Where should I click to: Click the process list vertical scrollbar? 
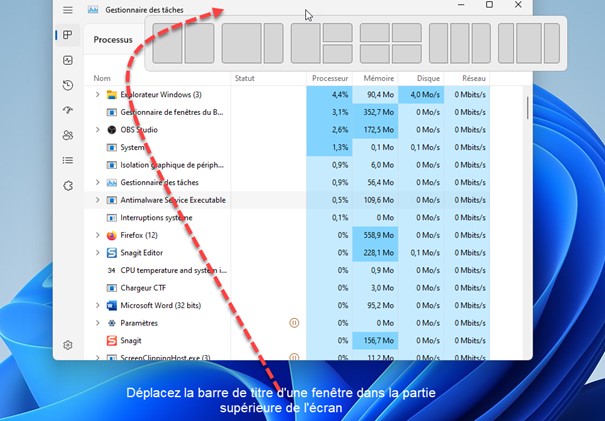527,108
